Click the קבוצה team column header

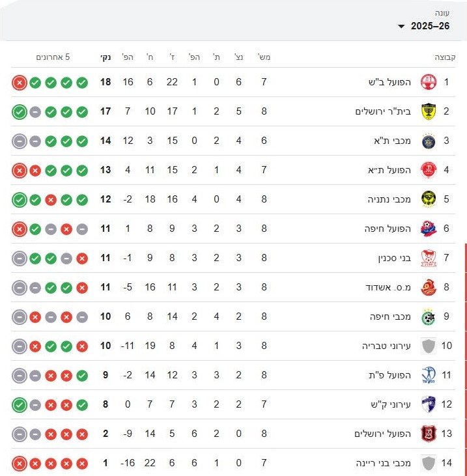pos(446,57)
